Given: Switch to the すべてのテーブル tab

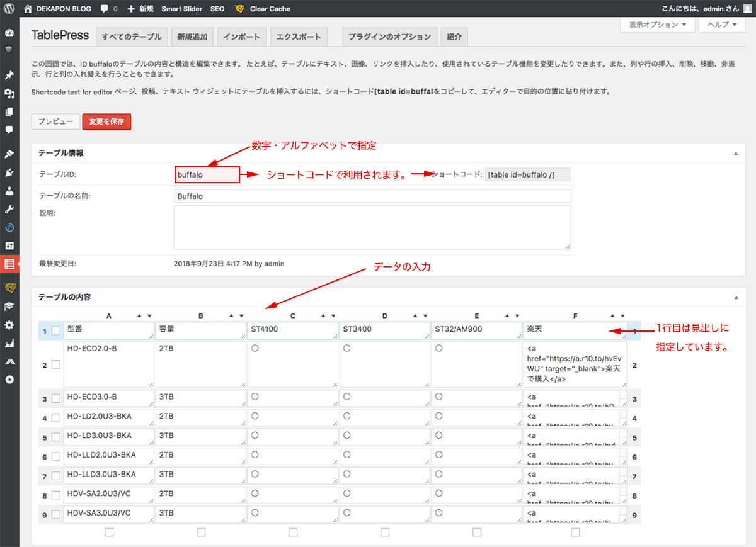Looking at the screenshot, I should tap(132, 37).
